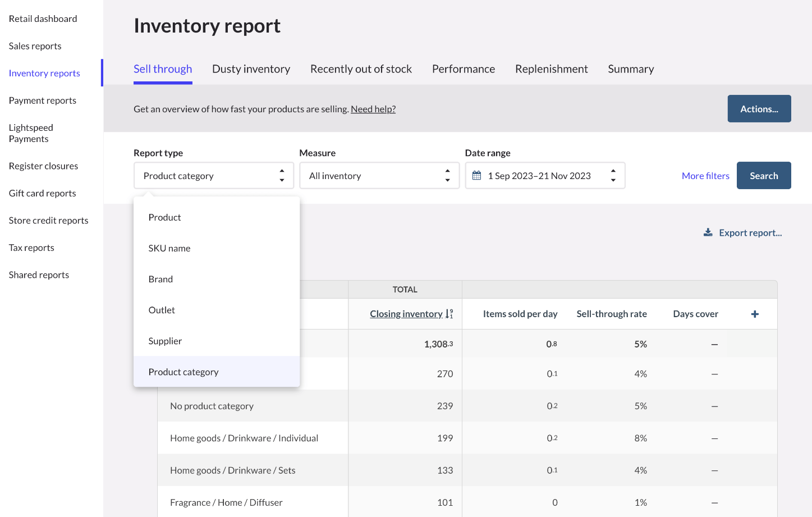Open Tax reports from the sidebar
812x517 pixels.
[x=31, y=247]
